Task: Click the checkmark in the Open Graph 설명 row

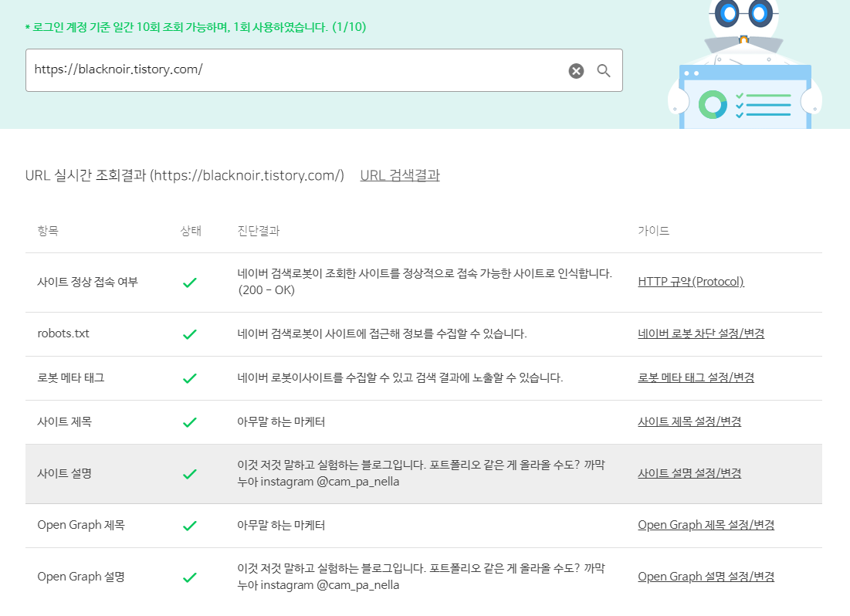Action: (190, 577)
